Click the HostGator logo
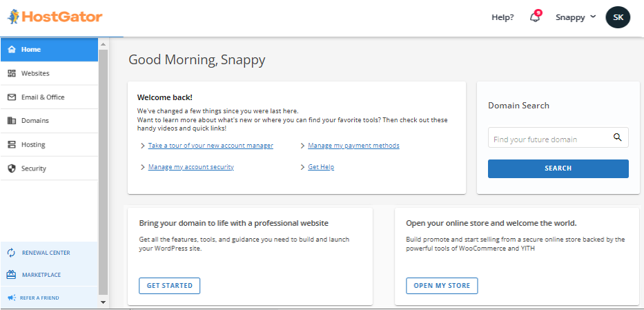The width and height of the screenshot is (644, 310). [55, 17]
